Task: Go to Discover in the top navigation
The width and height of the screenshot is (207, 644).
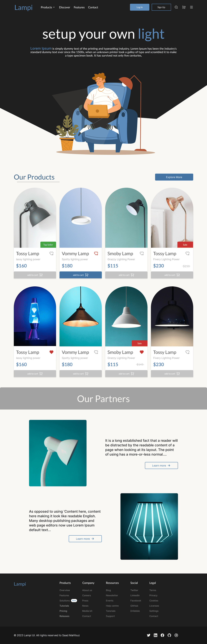Action: point(64,7)
